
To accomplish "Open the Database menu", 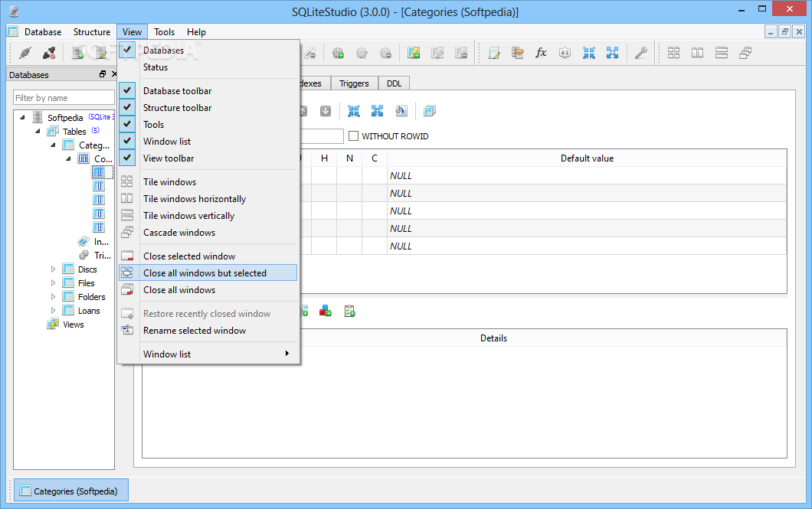I will tap(43, 32).
